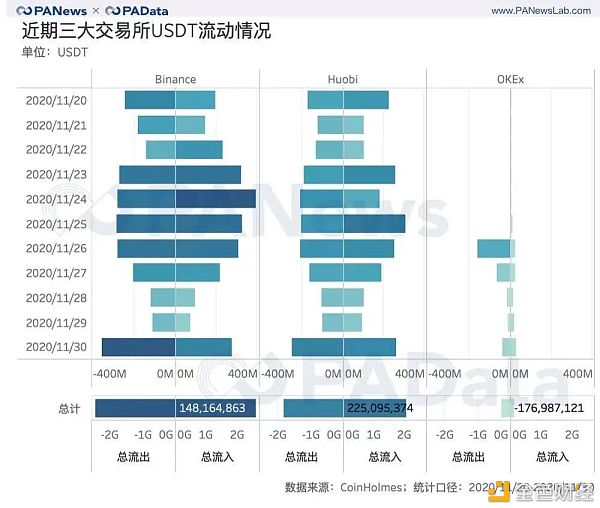Click Binance inflow bar for 2020/11/24

216,199
